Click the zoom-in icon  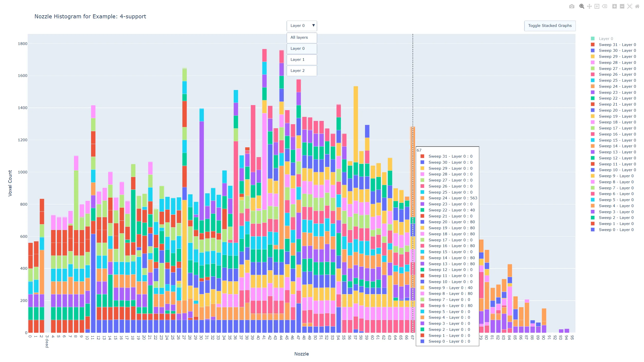615,6
